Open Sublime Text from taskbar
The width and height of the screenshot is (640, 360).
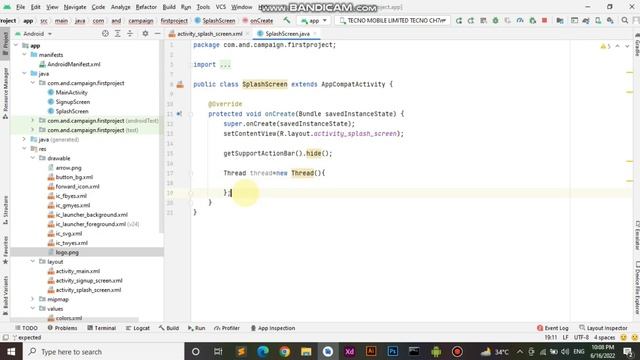[241, 351]
